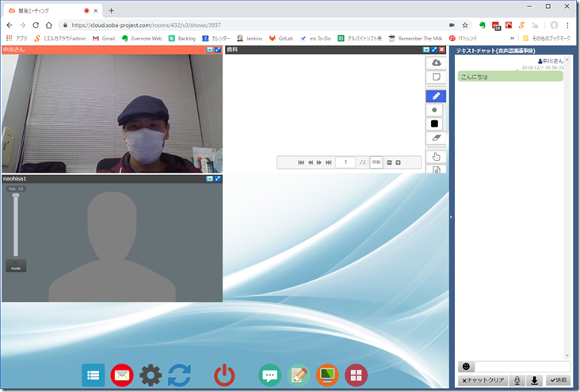Toggle the microphone voice recognition button in chat
Image resolution: width=580 pixels, height=392 pixels.
517,380
